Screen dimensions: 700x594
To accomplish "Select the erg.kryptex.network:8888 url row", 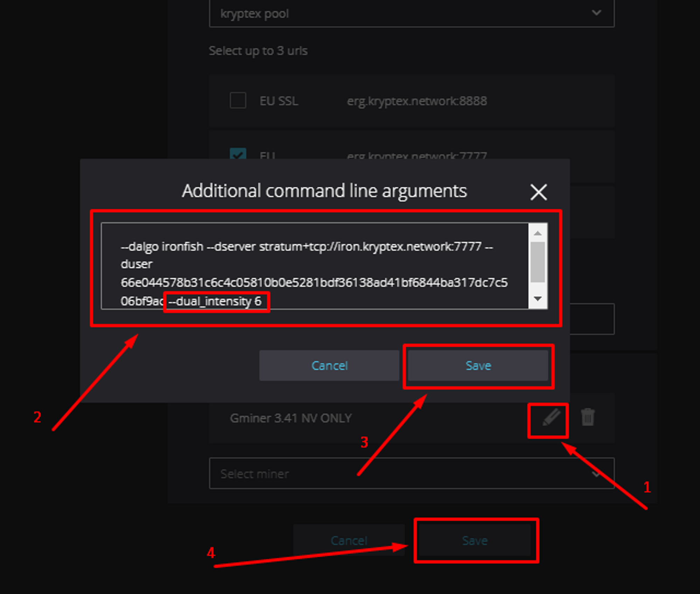I will (412, 100).
